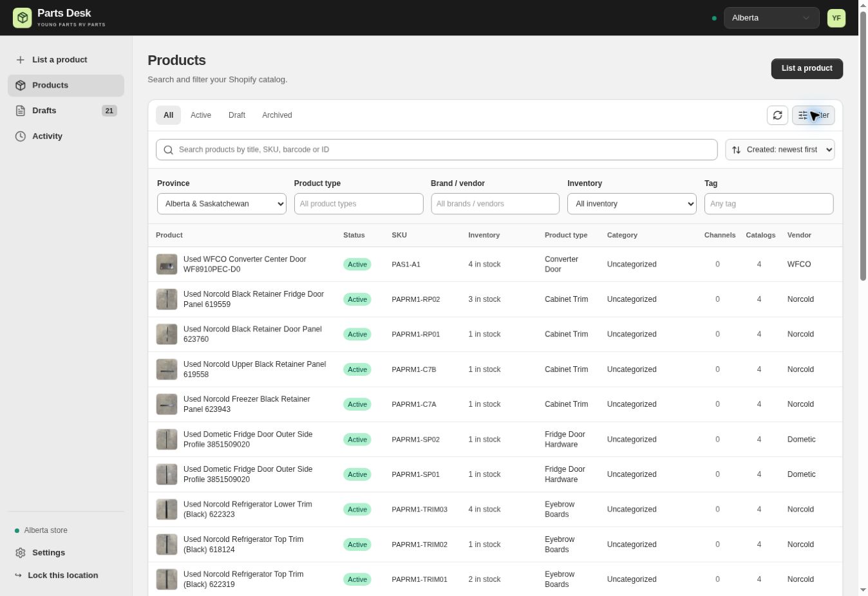Click the sort arrows icon
This screenshot has height=596, width=868.
pos(736,150)
